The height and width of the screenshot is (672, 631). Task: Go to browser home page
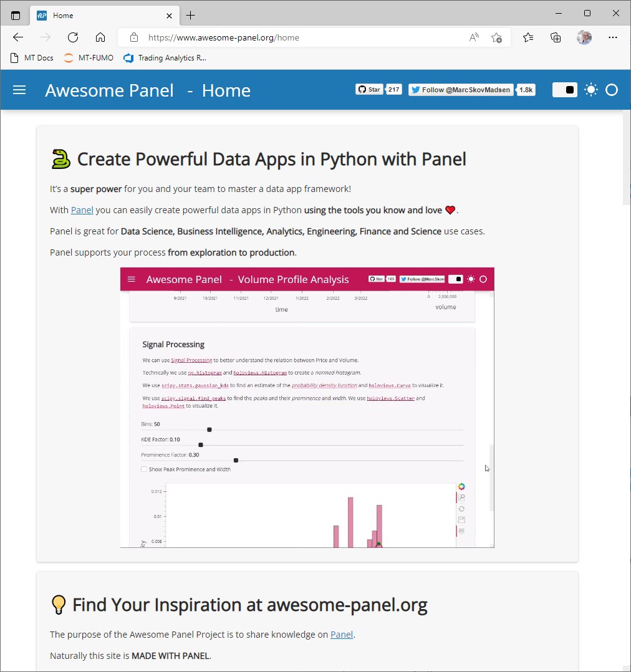coord(100,37)
